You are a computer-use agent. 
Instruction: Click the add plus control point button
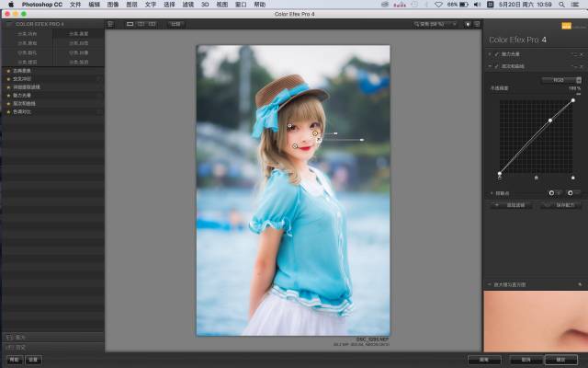[x=555, y=193]
